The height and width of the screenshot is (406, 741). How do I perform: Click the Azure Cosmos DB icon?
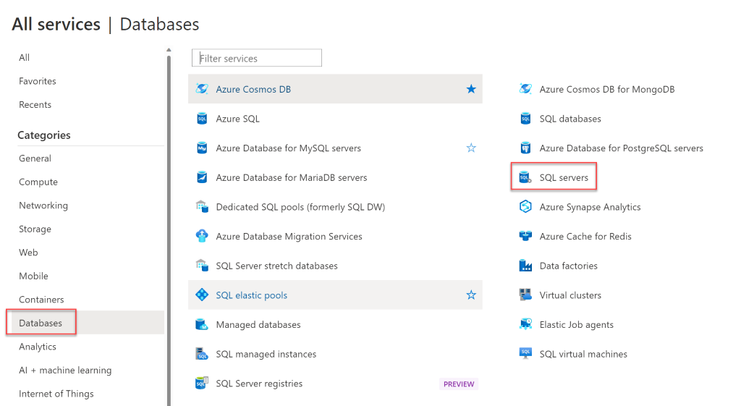pyautogui.click(x=202, y=89)
